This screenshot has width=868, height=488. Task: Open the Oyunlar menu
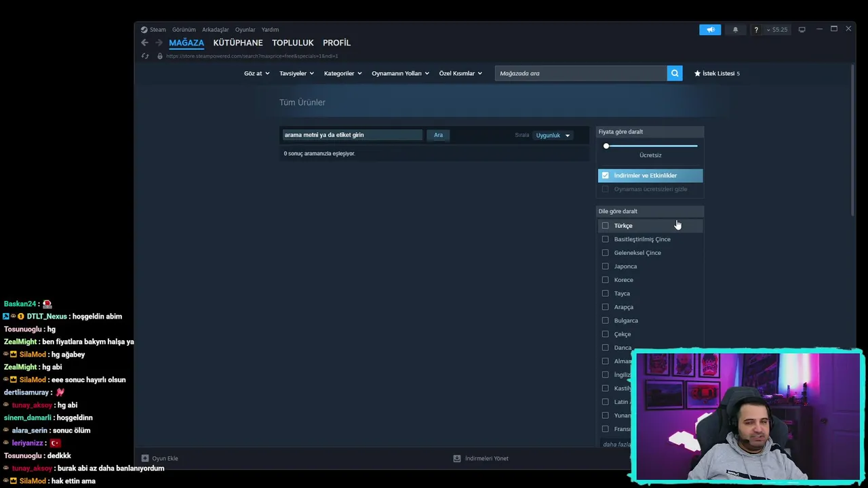[245, 30]
